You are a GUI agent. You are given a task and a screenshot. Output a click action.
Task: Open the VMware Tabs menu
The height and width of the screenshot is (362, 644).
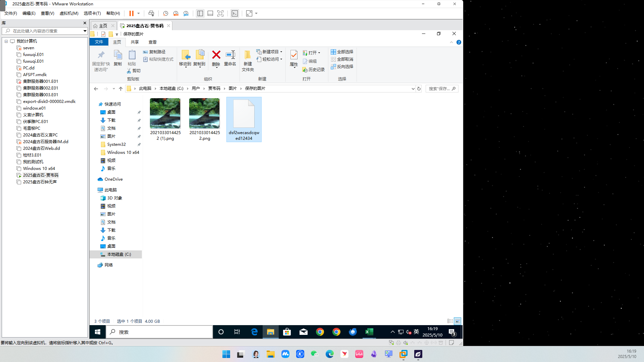coord(92,13)
